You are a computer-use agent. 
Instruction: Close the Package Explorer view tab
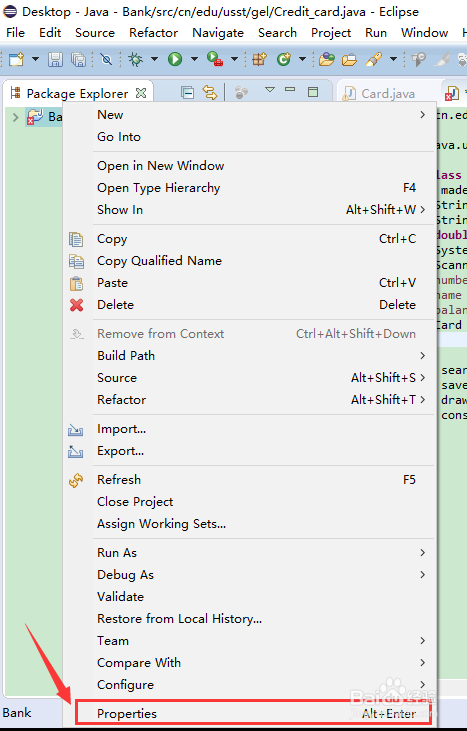coord(140,93)
